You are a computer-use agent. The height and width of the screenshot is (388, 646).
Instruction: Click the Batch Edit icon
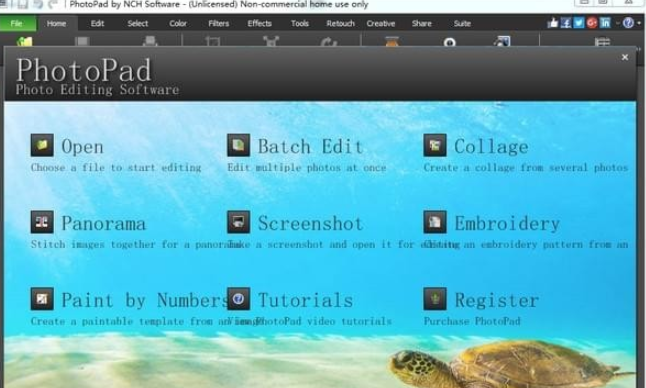(x=239, y=145)
